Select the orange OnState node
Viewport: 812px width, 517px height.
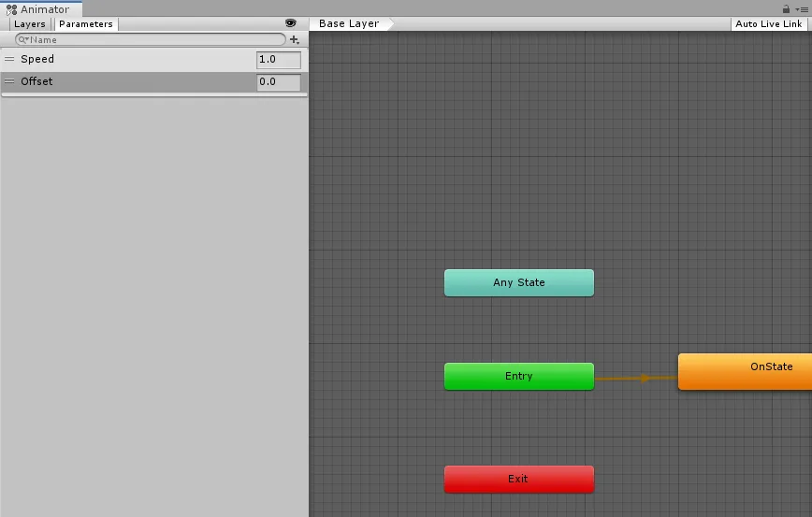[746, 371]
